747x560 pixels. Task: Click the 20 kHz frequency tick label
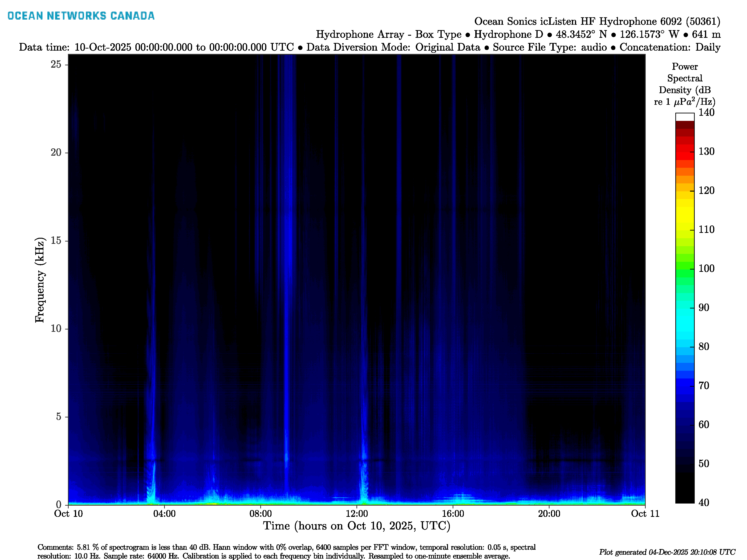tap(56, 153)
